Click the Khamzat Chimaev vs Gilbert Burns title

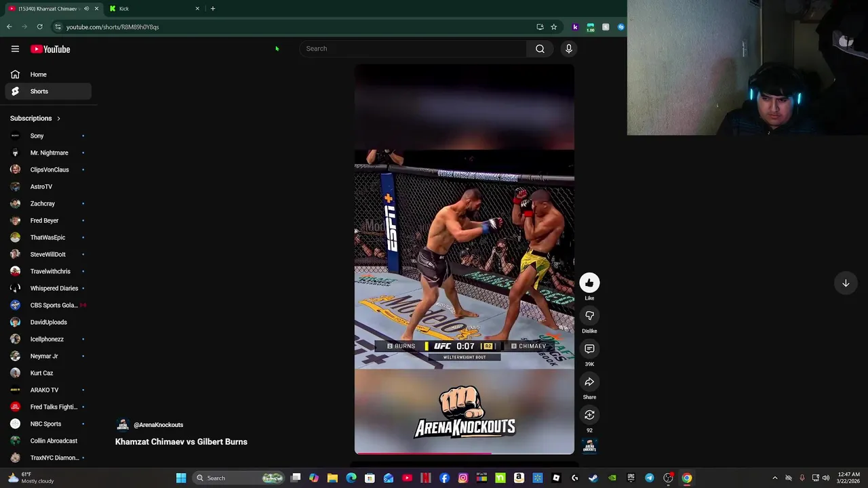tap(181, 442)
